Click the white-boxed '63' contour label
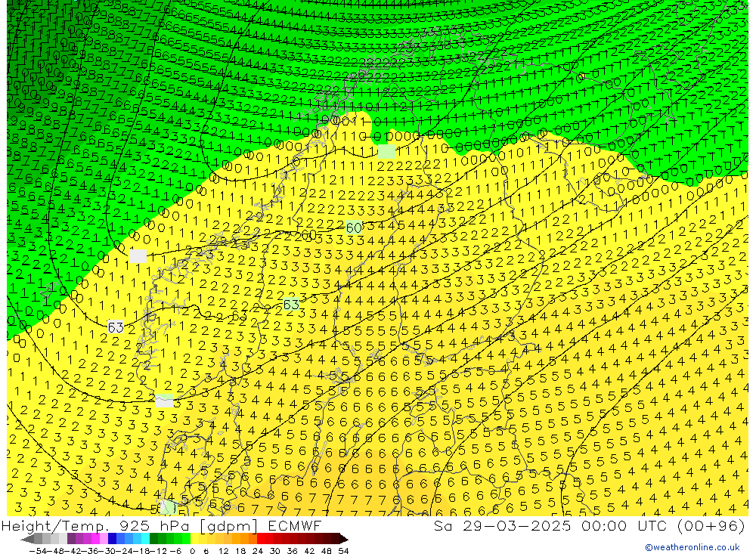The image size is (756, 554). click(x=116, y=327)
